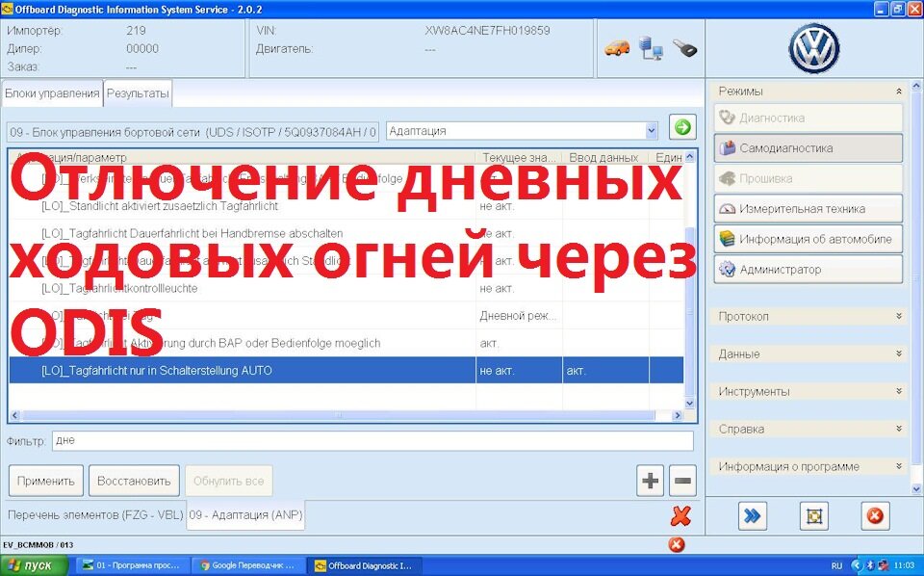Click the red circle exit button

click(x=875, y=516)
